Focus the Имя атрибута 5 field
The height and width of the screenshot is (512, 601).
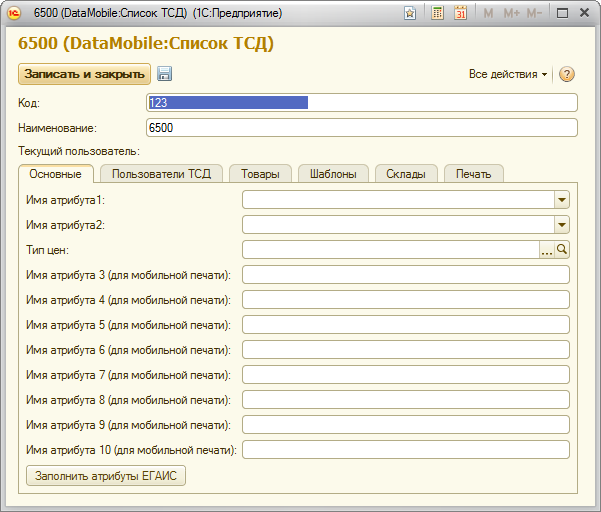click(406, 325)
